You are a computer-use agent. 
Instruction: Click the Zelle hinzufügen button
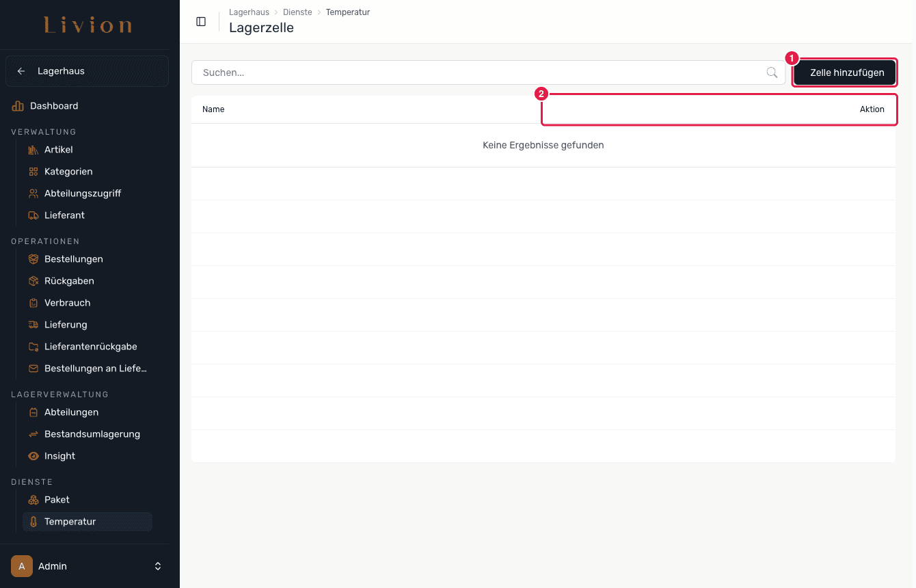click(x=847, y=72)
